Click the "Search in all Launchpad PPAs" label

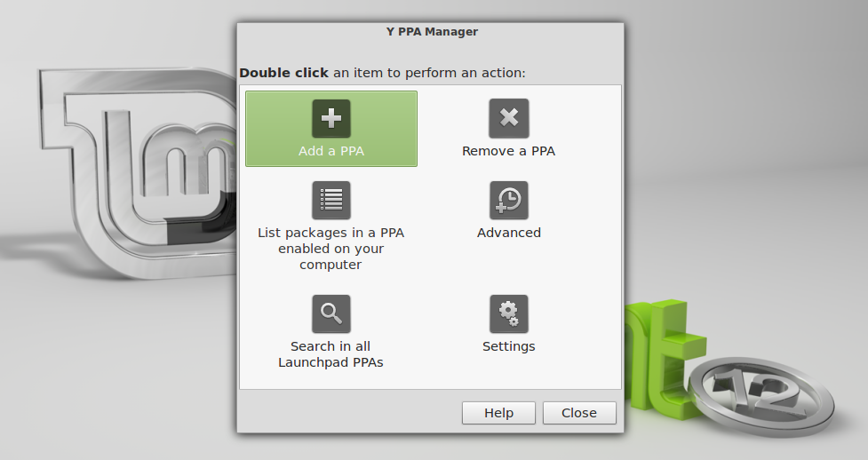[331, 354]
